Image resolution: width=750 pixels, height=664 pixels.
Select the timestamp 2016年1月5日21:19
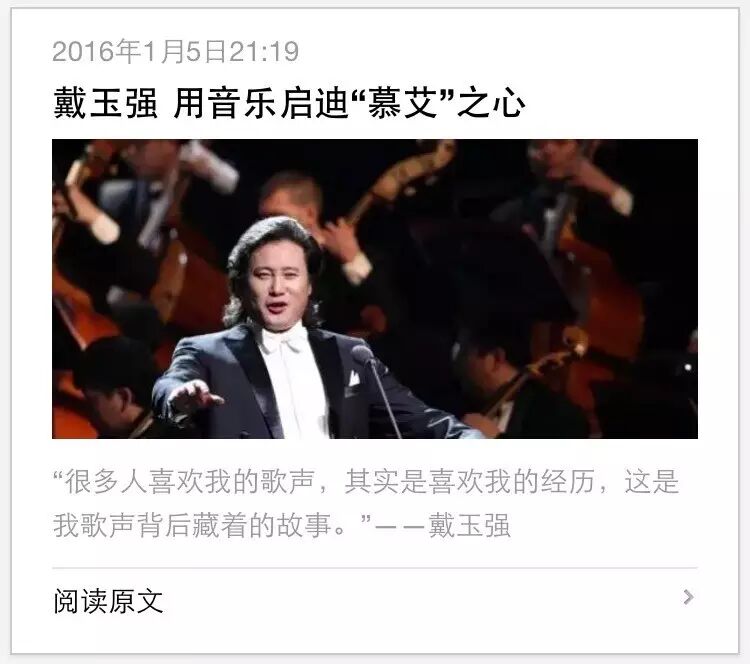[176, 51]
